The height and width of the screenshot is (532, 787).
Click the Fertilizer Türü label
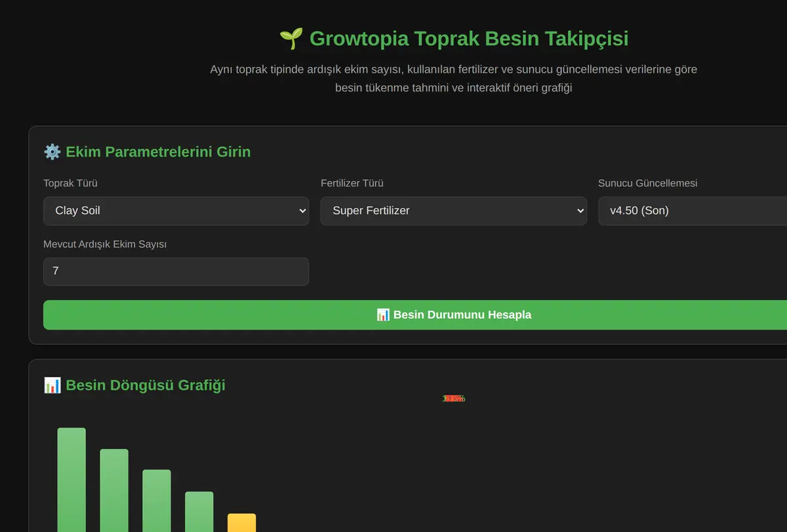coord(352,183)
